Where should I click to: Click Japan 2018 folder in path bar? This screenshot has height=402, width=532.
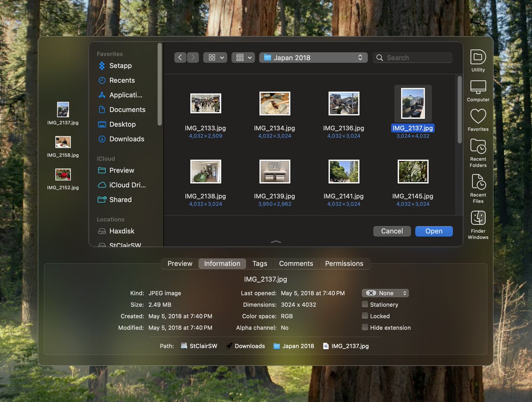293,346
